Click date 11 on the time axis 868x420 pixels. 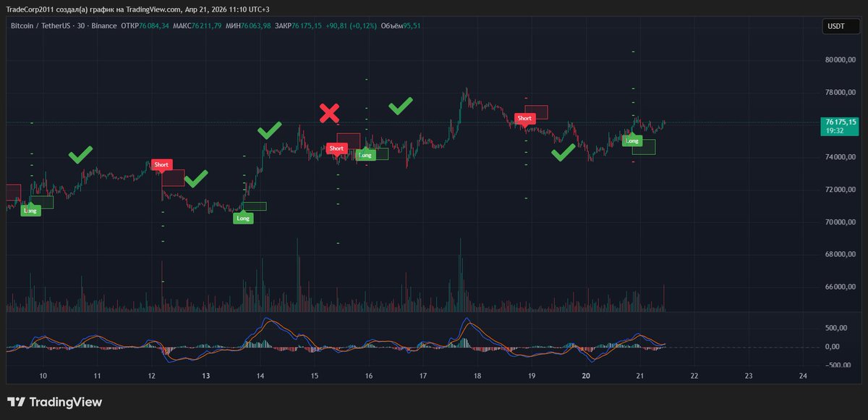(x=97, y=377)
